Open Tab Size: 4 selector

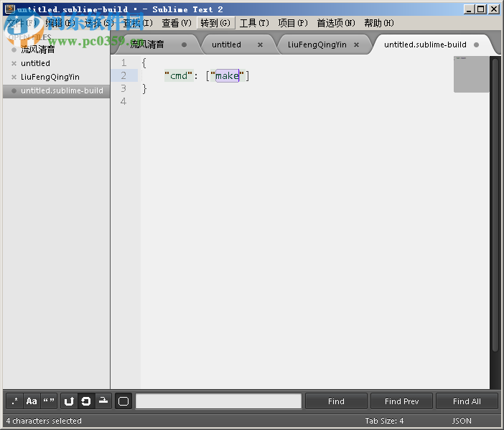(x=384, y=421)
